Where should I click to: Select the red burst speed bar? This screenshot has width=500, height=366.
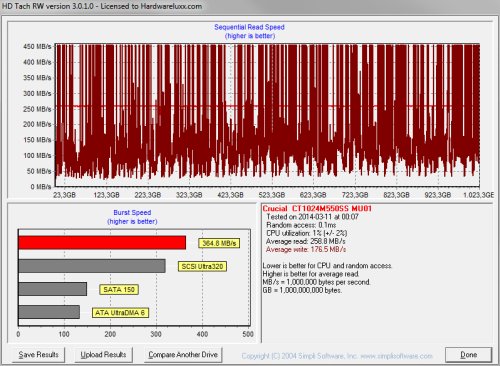click(x=102, y=243)
